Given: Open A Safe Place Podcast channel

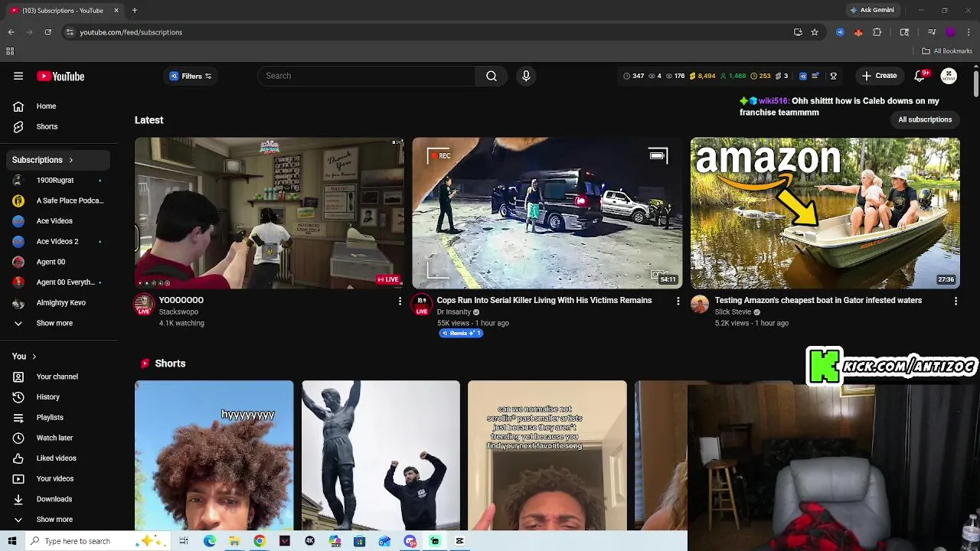Looking at the screenshot, I should tap(58, 201).
